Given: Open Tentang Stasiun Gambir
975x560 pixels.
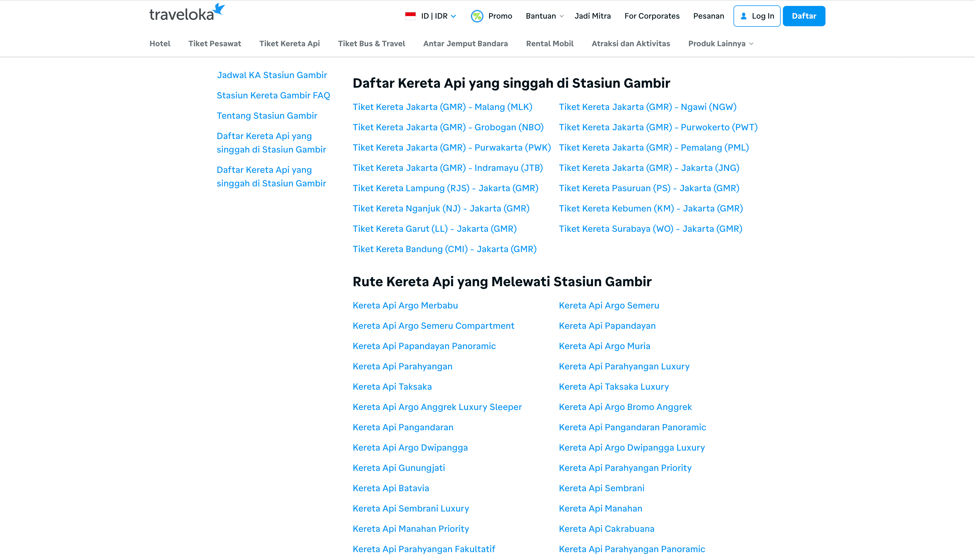Looking at the screenshot, I should click(267, 115).
